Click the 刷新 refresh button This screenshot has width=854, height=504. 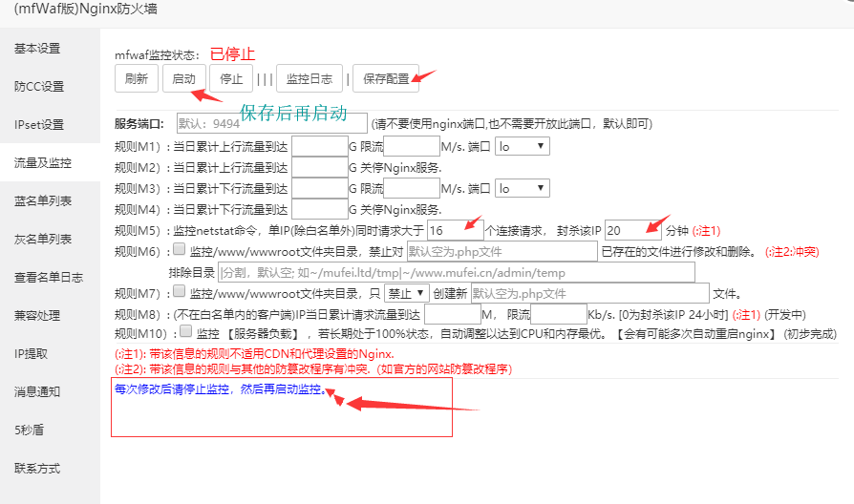[137, 79]
